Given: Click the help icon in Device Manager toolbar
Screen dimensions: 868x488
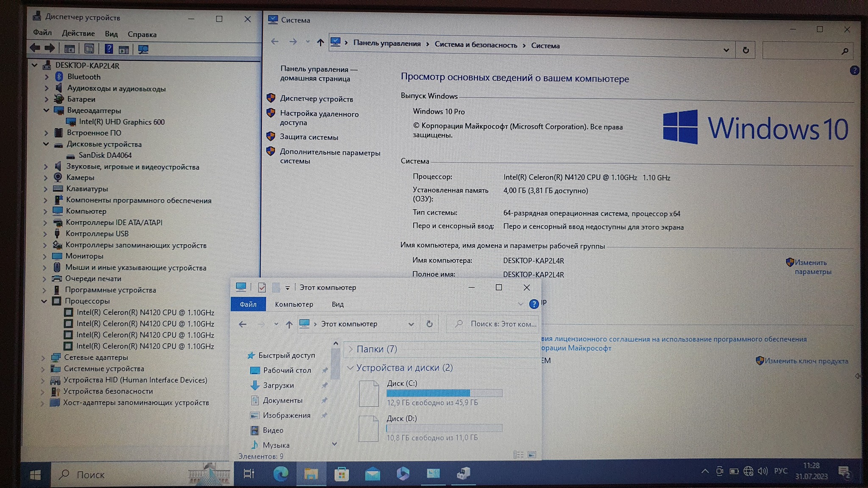Looking at the screenshot, I should (x=109, y=49).
